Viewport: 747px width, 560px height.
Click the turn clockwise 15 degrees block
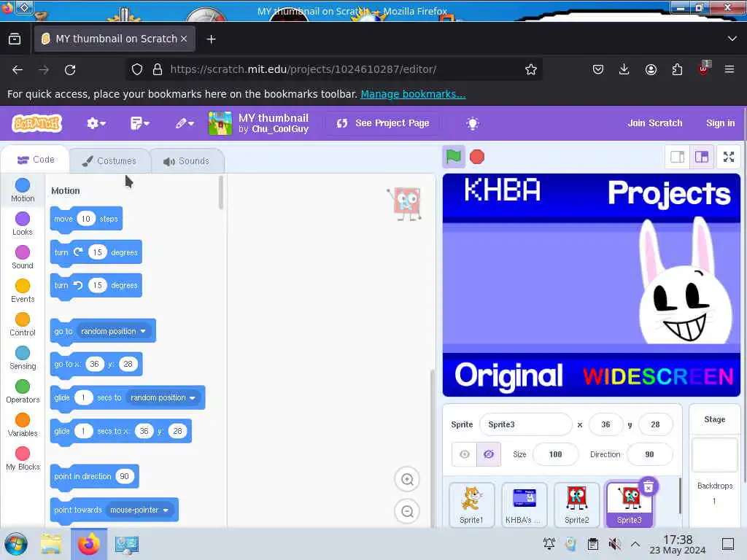pyautogui.click(x=96, y=252)
